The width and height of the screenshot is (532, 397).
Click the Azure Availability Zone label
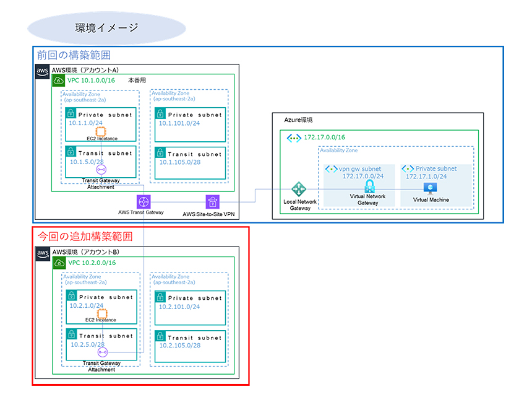tap(339, 150)
